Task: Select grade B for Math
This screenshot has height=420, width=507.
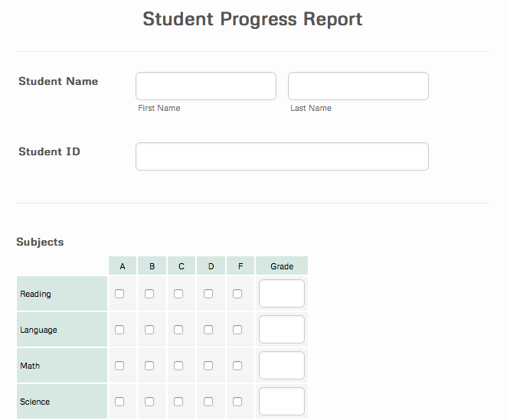Action: point(149,366)
